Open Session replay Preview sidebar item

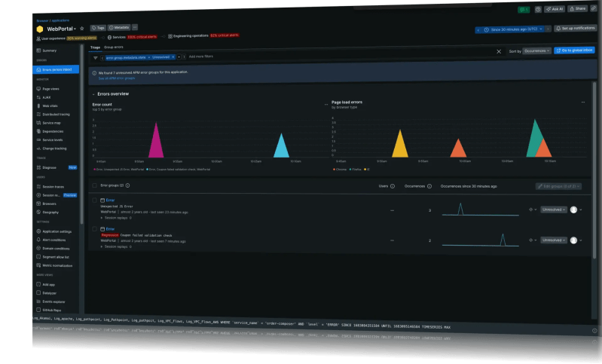[x=57, y=195]
